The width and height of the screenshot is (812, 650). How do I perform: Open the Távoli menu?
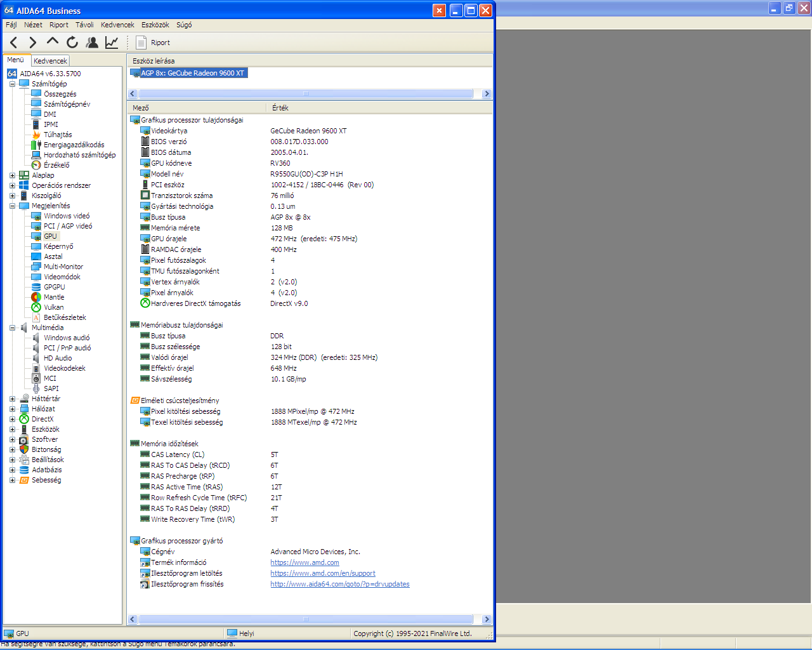[84, 25]
